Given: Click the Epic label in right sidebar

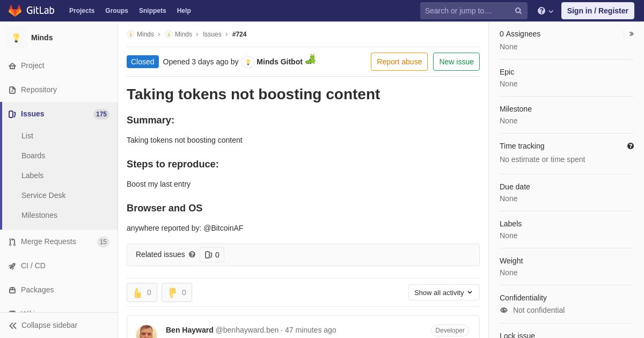Looking at the screenshot, I should [507, 72].
